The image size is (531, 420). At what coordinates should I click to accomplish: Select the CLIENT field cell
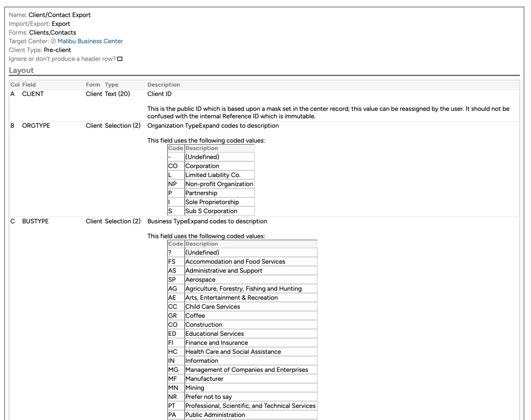click(x=33, y=94)
